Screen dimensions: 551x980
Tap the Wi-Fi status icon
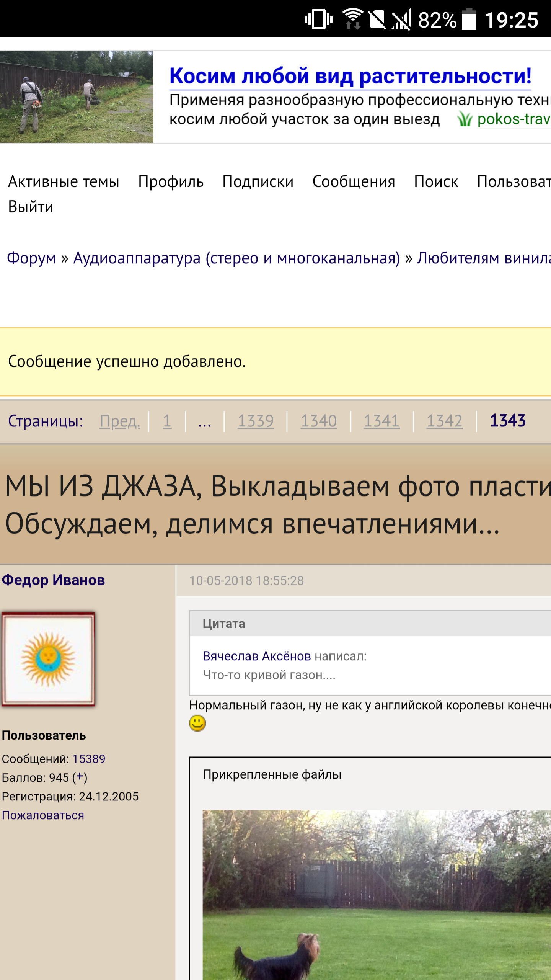click(x=352, y=19)
